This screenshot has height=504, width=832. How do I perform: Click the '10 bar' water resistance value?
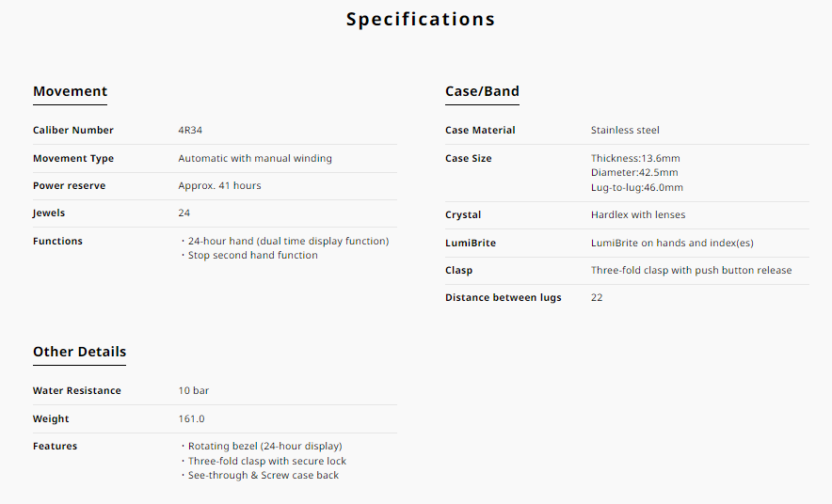pos(193,391)
